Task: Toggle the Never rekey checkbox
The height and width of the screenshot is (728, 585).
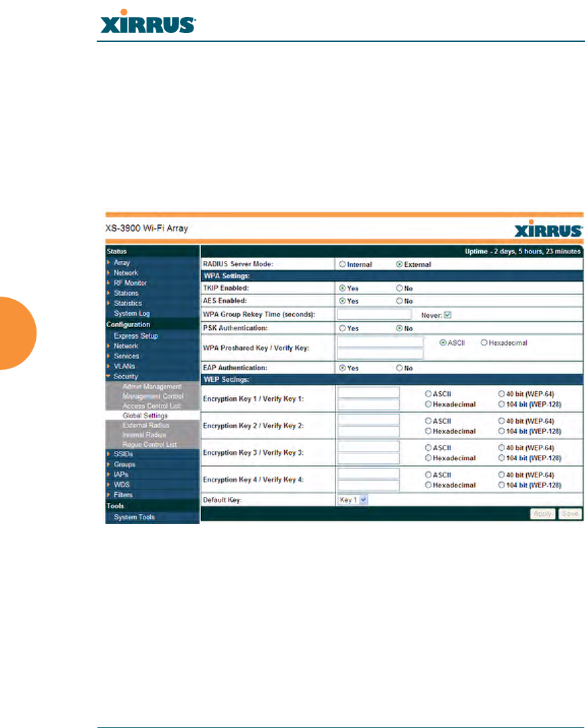Action: point(448,315)
